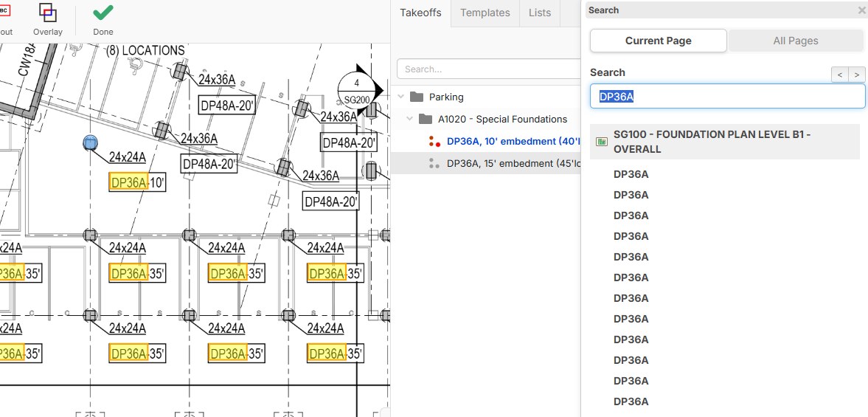This screenshot has height=417, width=868.
Task: Collapse the A1020 - Special Foundations chevron
Action: click(x=411, y=119)
